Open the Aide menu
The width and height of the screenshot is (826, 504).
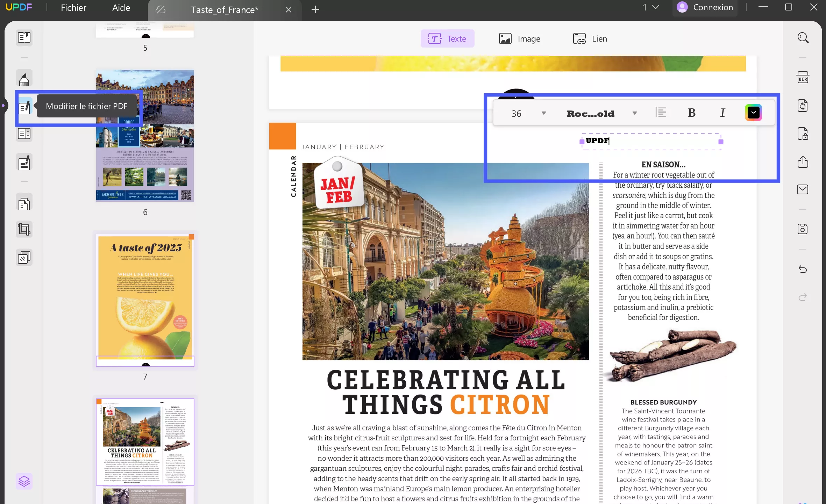click(121, 8)
